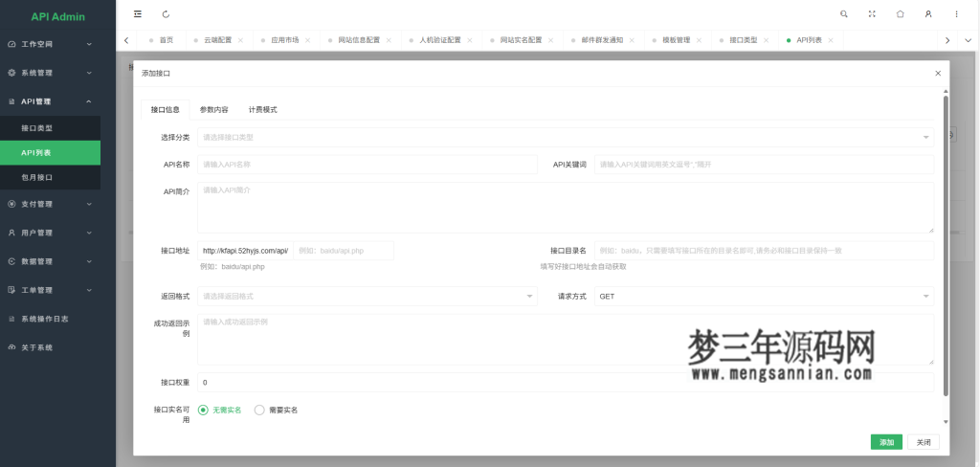Viewport: 980px width, 467px height.
Task: Close the 云端配置 tab
Action: click(240, 40)
